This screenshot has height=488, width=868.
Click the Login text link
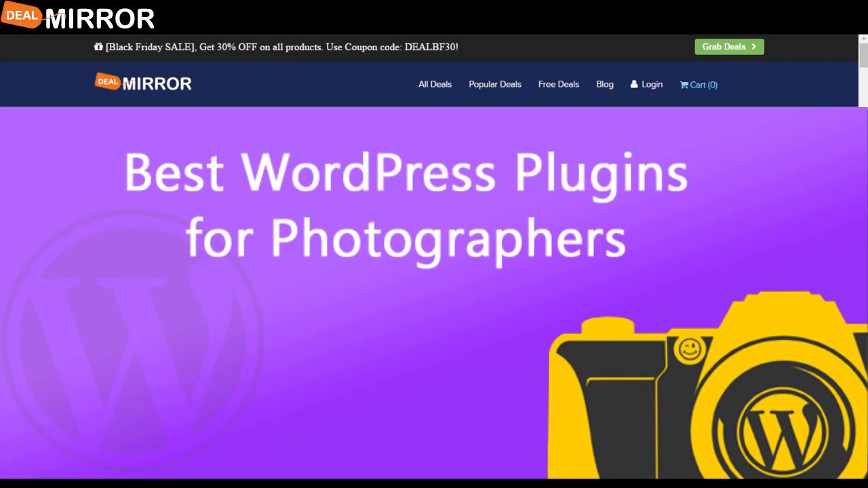coord(652,84)
